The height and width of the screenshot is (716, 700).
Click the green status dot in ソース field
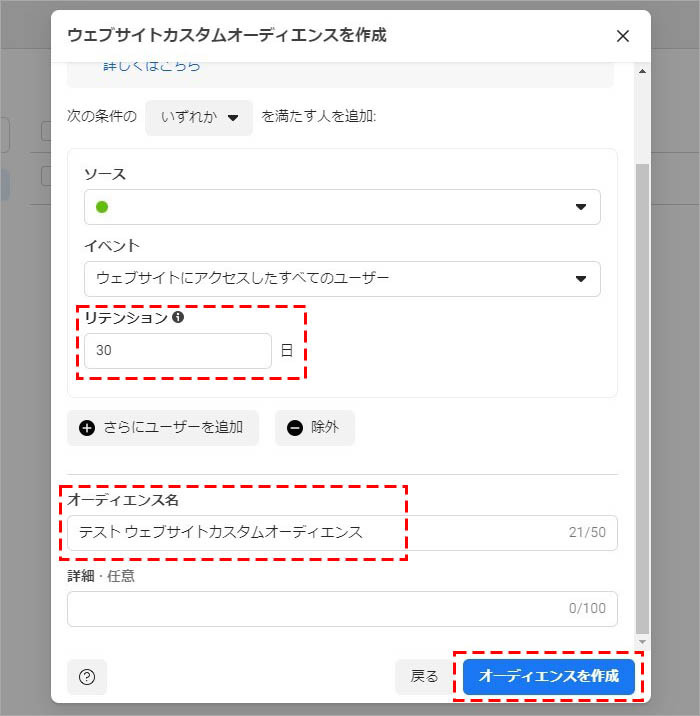click(102, 207)
